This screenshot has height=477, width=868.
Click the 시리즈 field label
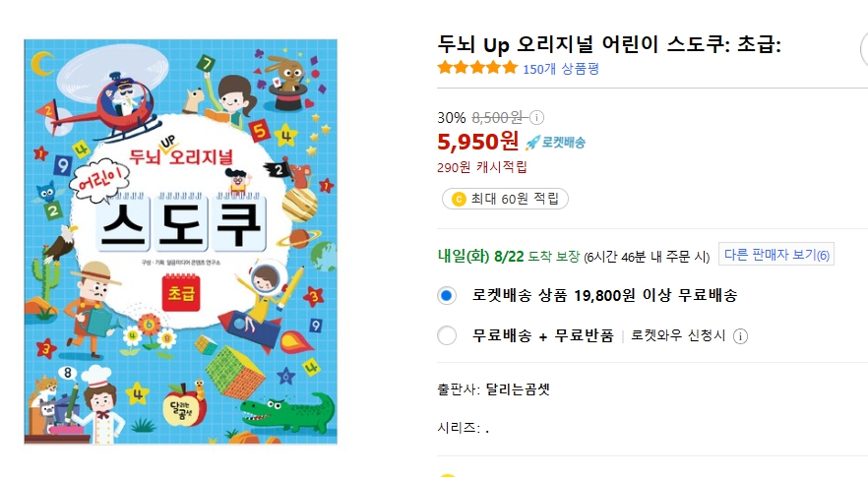[458, 428]
